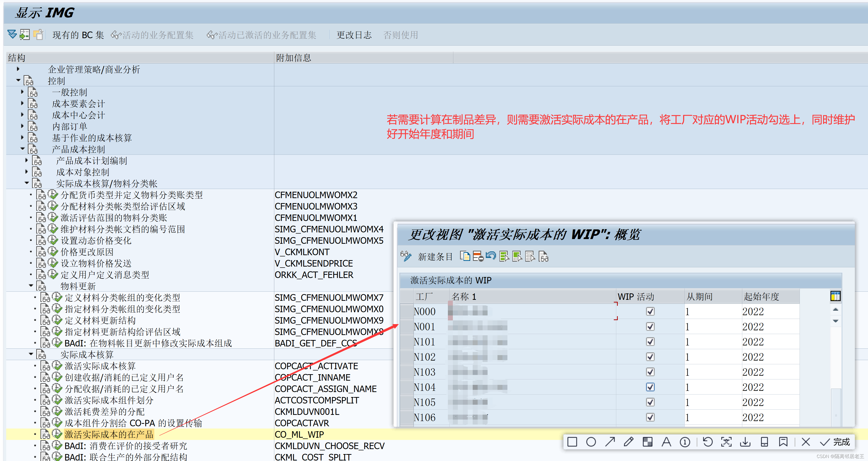
Task: Open 更改日志 from the toolbar
Action: [354, 35]
